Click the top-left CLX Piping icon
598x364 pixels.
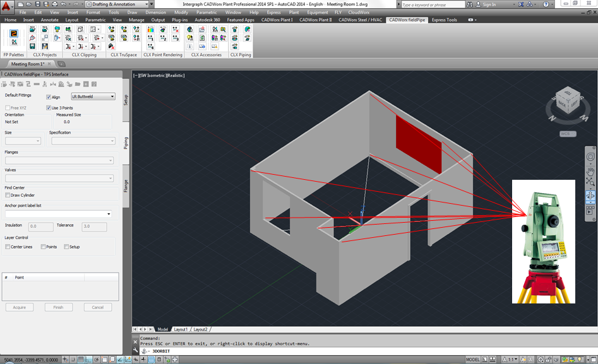(235, 30)
